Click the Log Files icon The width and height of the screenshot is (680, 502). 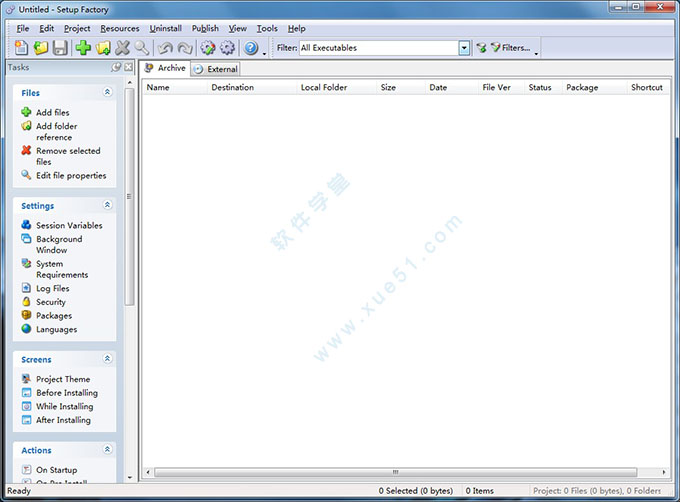click(x=26, y=288)
